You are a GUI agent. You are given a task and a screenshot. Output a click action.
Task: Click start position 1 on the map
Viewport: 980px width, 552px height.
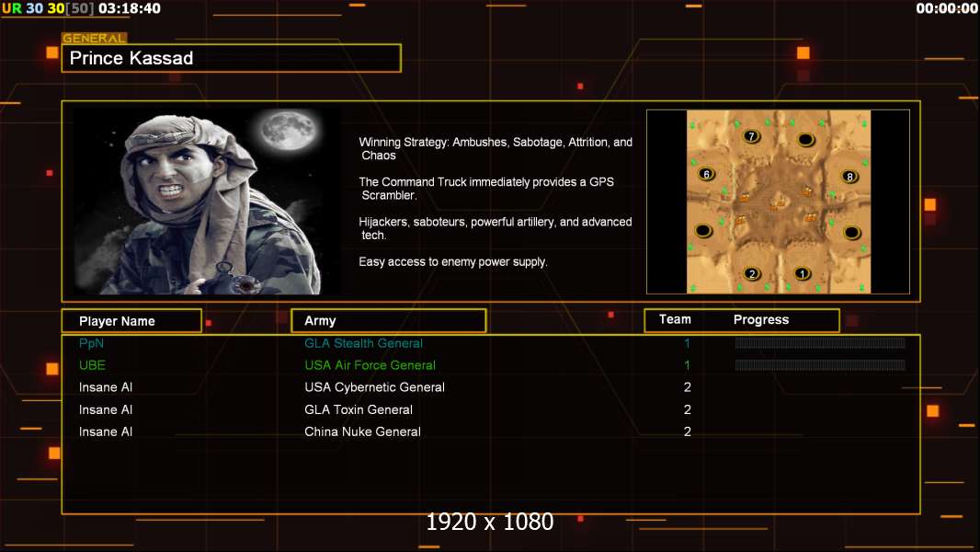(802, 273)
